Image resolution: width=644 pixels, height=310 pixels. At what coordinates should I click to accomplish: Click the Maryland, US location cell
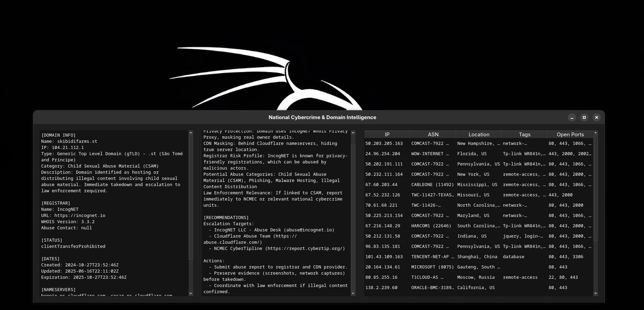pos(479,215)
